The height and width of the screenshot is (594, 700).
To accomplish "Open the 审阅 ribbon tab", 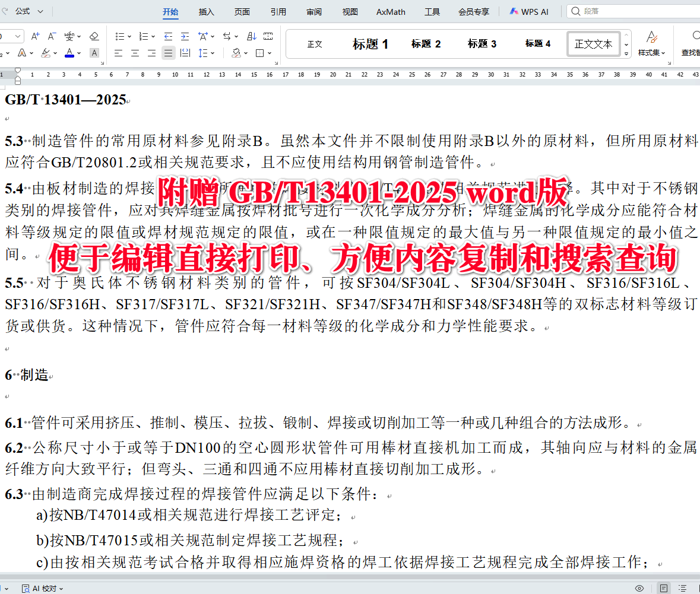I will click(314, 11).
